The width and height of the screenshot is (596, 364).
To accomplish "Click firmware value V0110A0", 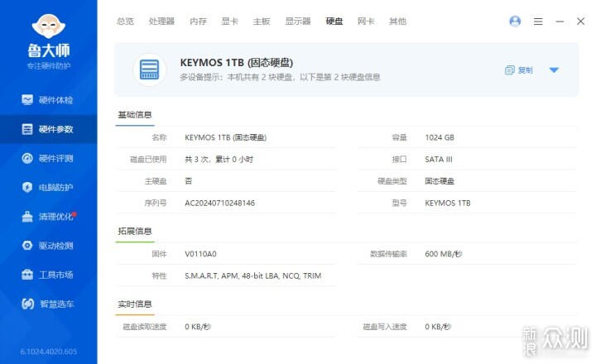I will pos(200,254).
